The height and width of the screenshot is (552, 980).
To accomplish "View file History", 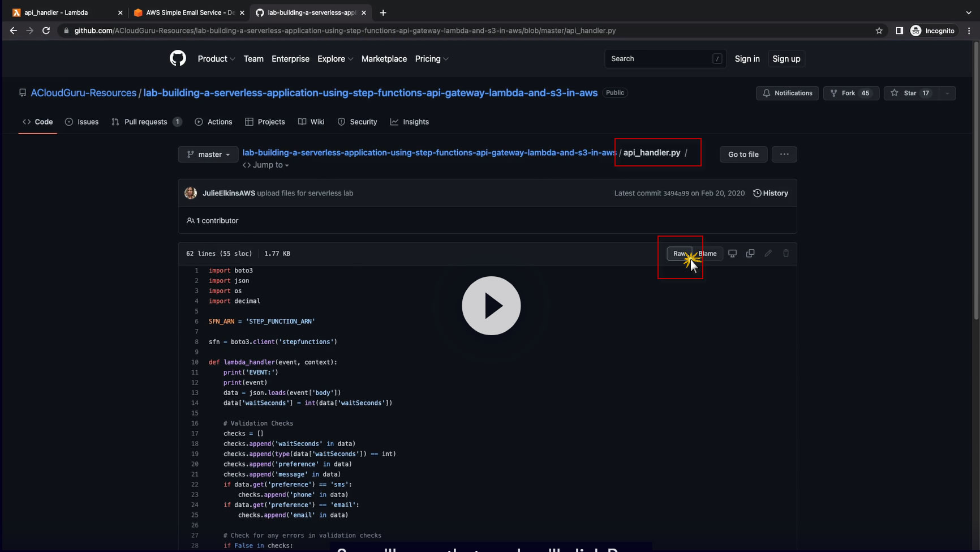I will tap(771, 193).
